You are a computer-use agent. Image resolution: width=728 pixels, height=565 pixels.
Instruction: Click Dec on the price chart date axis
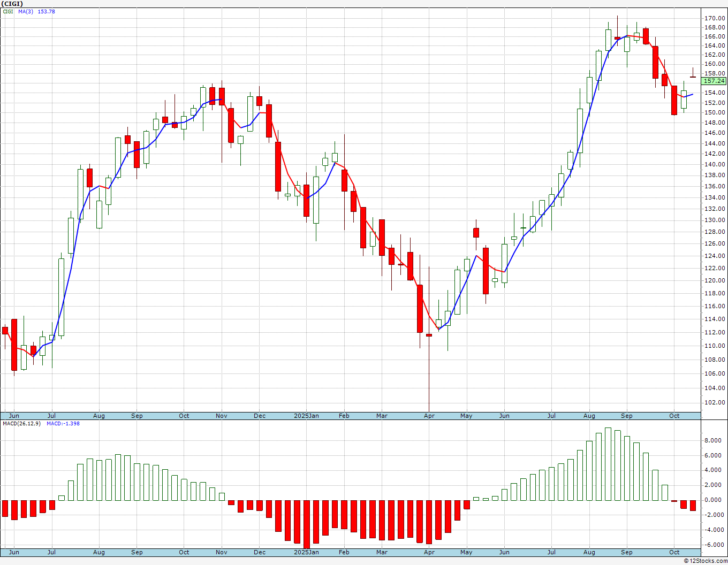pyautogui.click(x=260, y=416)
